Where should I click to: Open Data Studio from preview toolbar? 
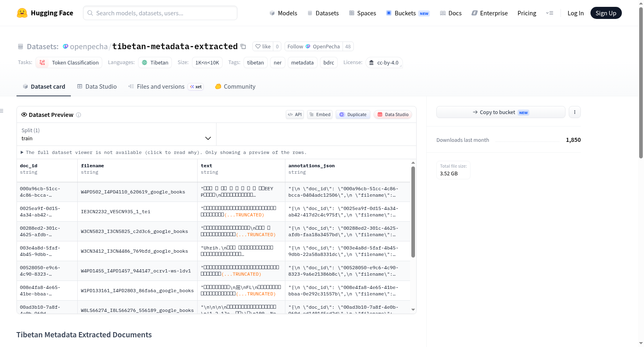point(393,114)
